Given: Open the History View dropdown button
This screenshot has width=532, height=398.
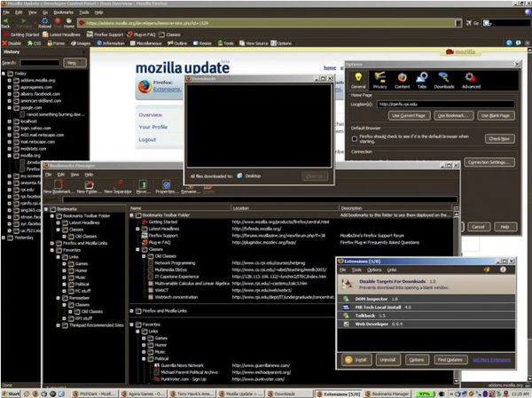Looking at the screenshot, I should click(x=74, y=63).
